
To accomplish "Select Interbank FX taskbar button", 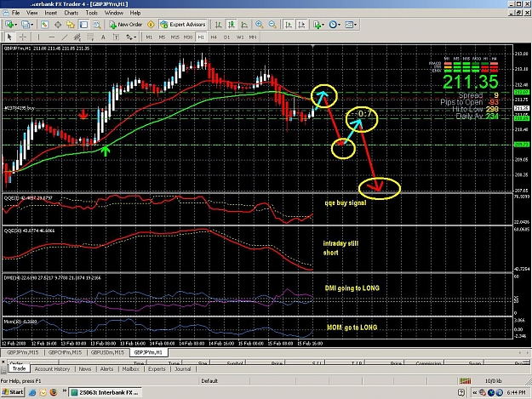I will click(x=106, y=392).
